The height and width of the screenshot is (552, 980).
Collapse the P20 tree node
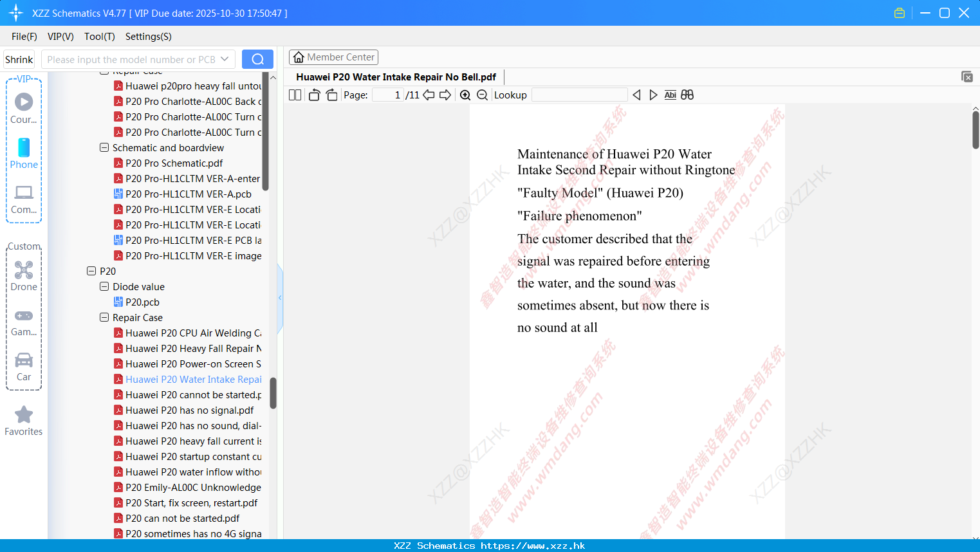(x=91, y=271)
